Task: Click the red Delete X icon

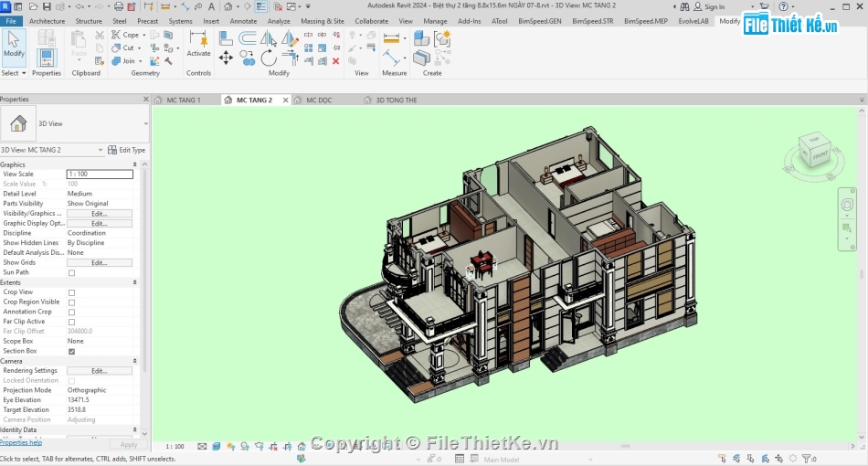Action: pos(335,61)
